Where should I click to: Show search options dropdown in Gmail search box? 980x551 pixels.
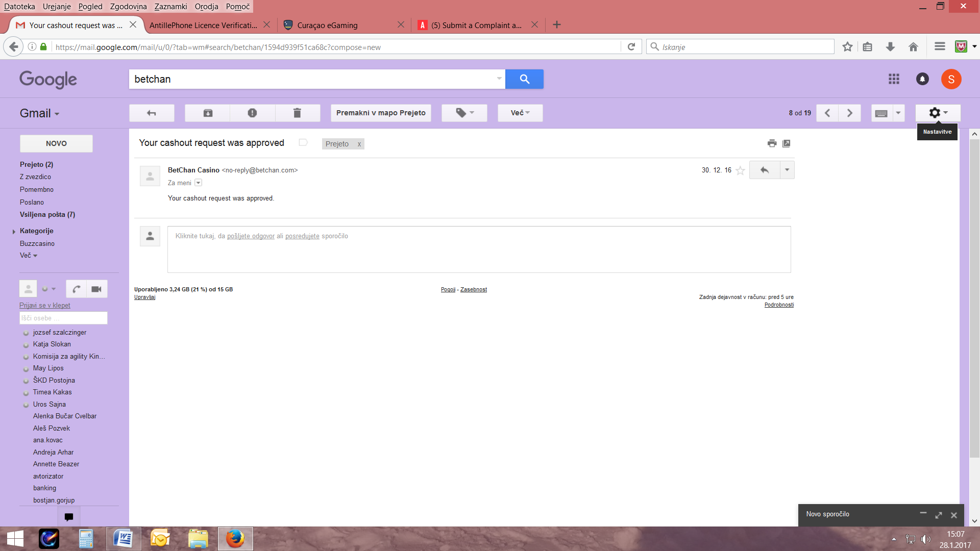tap(499, 79)
